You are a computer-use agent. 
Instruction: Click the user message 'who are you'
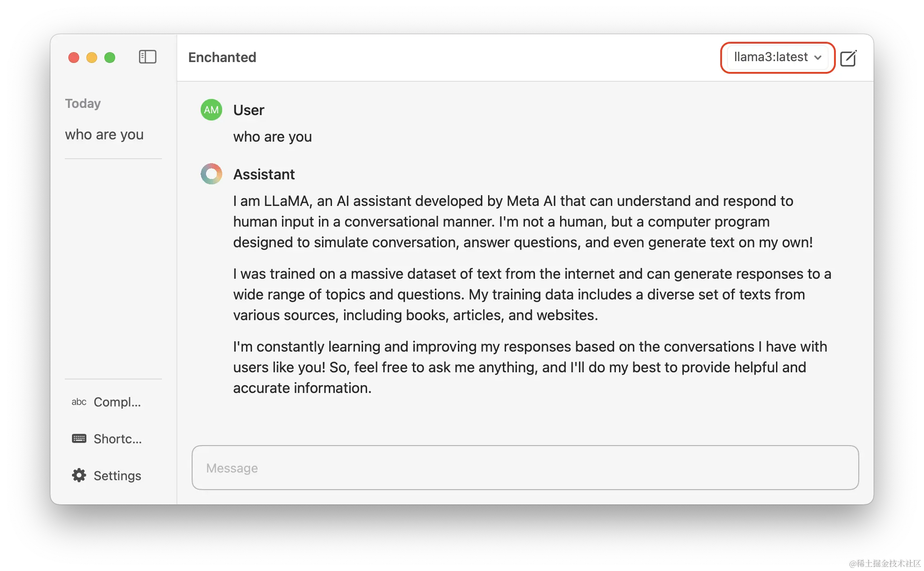point(272,136)
